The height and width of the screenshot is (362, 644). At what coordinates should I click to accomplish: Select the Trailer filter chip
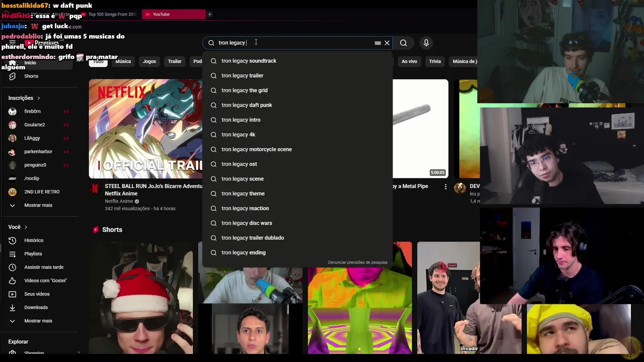175,61
